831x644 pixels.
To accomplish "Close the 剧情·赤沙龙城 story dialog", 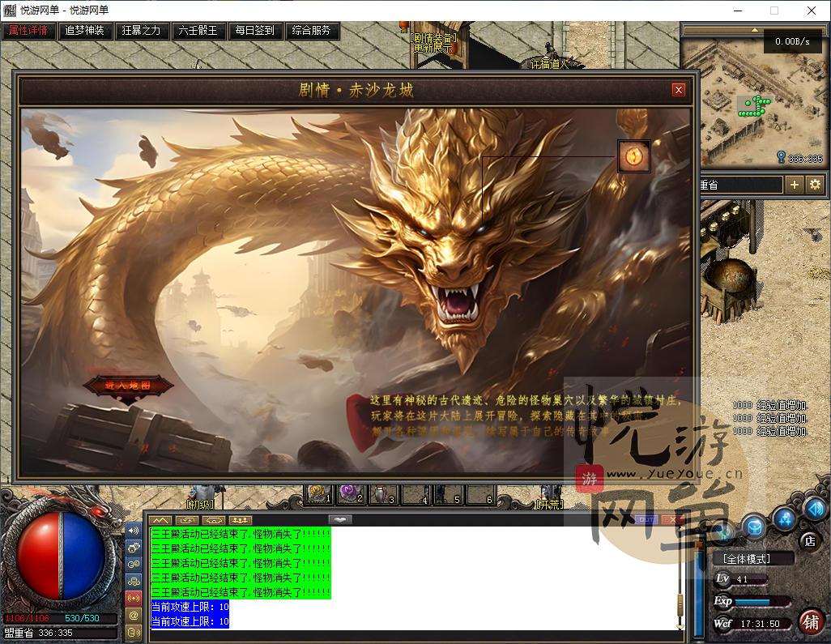I will [x=679, y=90].
